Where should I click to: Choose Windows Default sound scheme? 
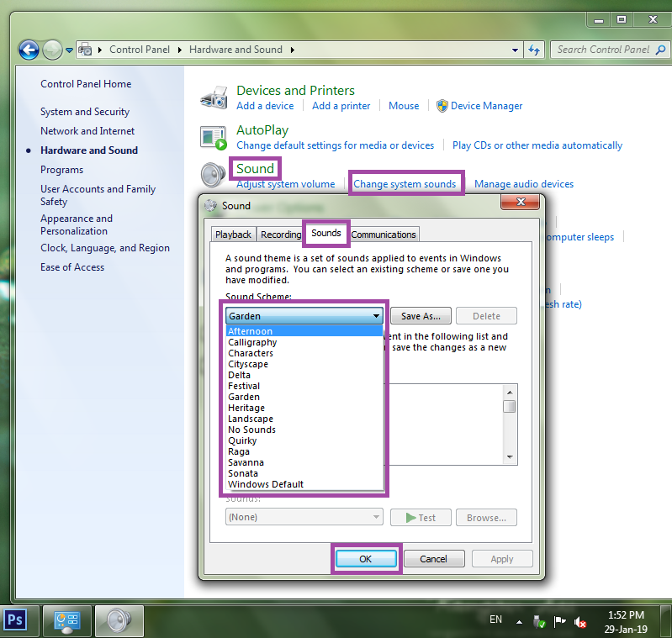click(x=304, y=484)
